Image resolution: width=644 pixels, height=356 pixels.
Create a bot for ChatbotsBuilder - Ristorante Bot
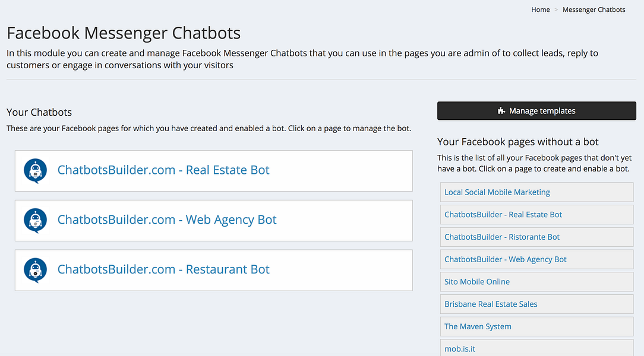click(501, 237)
